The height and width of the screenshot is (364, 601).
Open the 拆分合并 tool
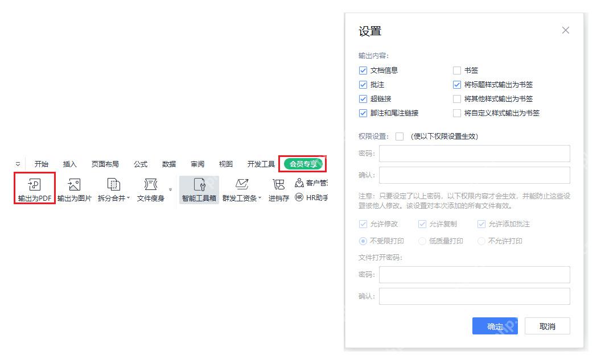coord(114,190)
